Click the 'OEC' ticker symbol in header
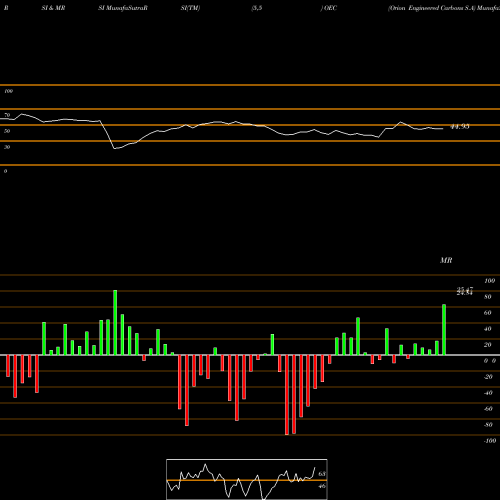This screenshot has width=500, height=500. click(x=330, y=8)
